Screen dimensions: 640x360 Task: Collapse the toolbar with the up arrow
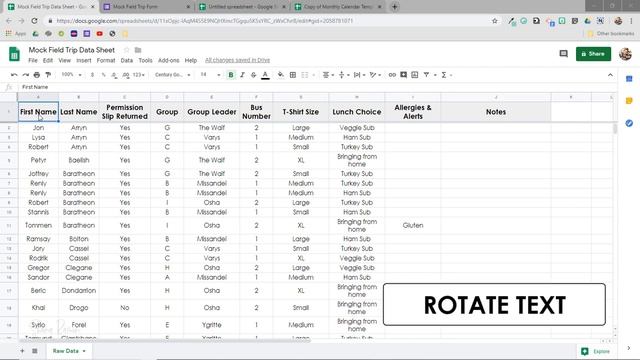[x=610, y=75]
